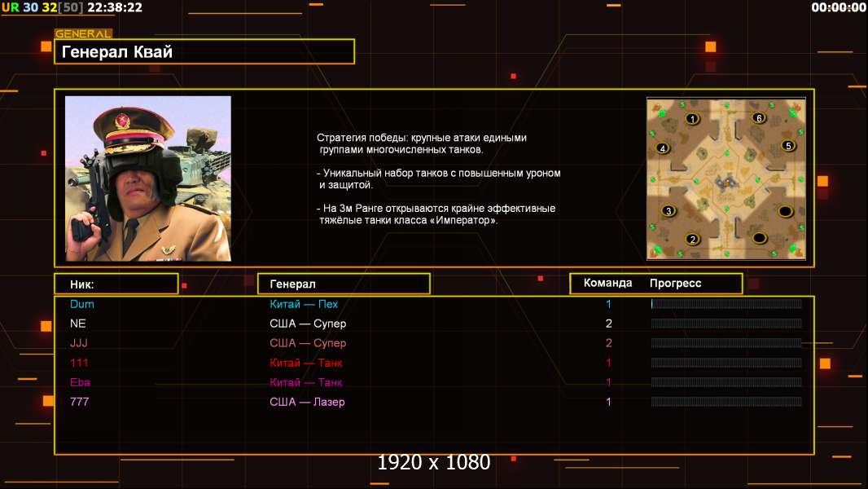Select start position 5 on the map

point(787,146)
